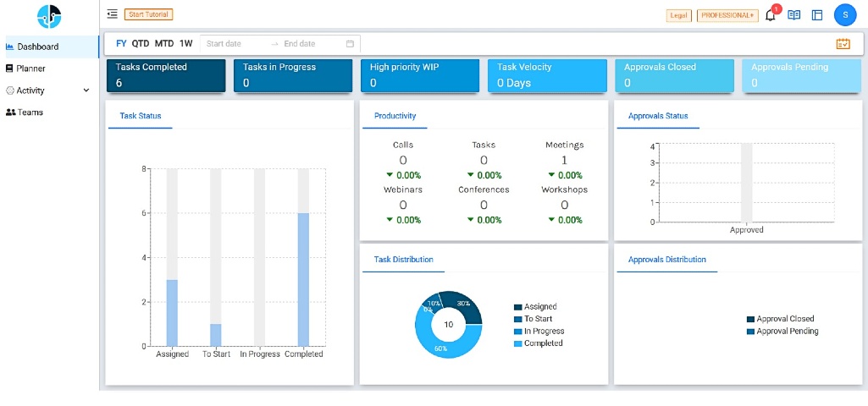Select the 1W date range filter
Viewport: 868px width, 406px height.
pos(186,44)
